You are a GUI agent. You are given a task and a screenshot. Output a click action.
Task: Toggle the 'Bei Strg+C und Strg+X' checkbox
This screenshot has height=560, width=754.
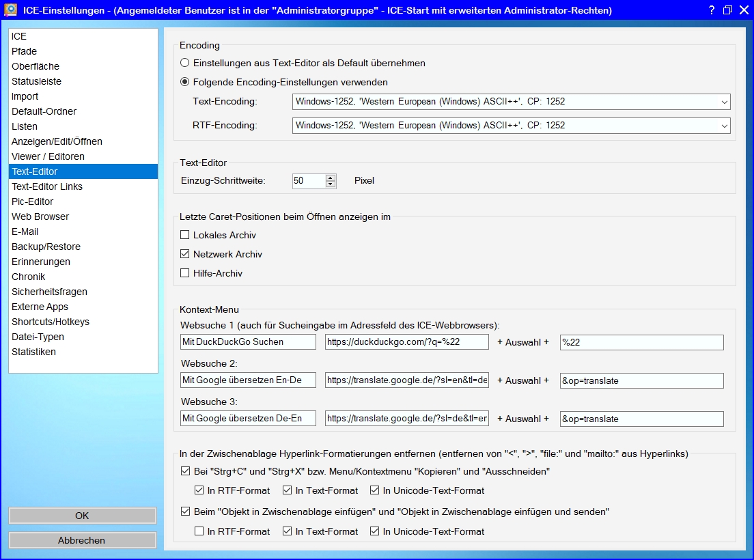(x=185, y=471)
